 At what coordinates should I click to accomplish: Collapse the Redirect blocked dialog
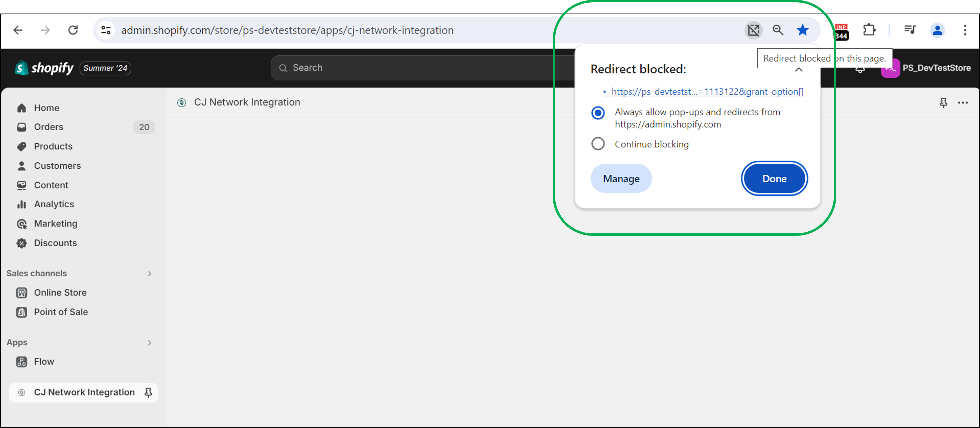click(x=799, y=70)
